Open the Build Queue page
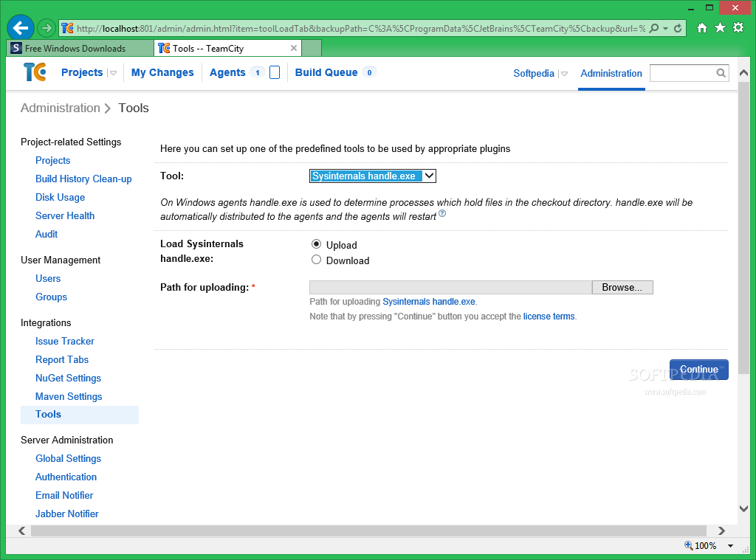 326,72
